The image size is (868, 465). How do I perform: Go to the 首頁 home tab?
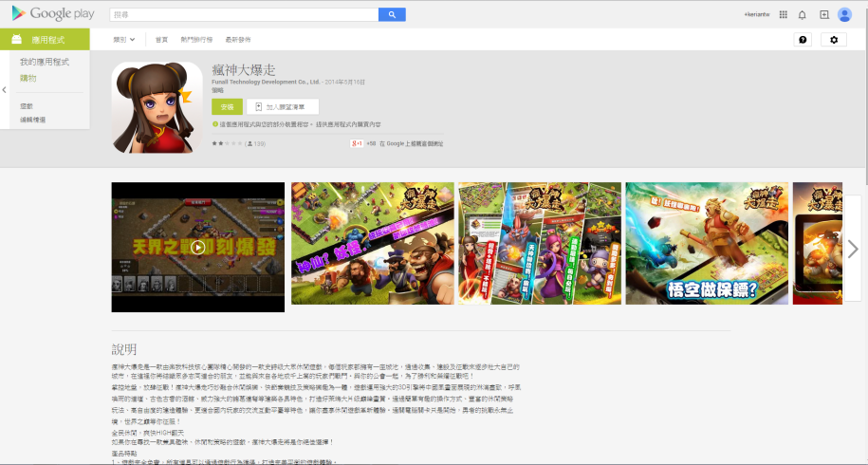[161, 40]
